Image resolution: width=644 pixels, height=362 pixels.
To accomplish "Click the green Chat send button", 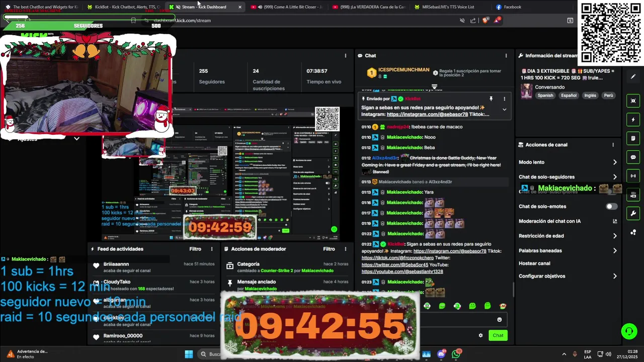I will coord(498,335).
